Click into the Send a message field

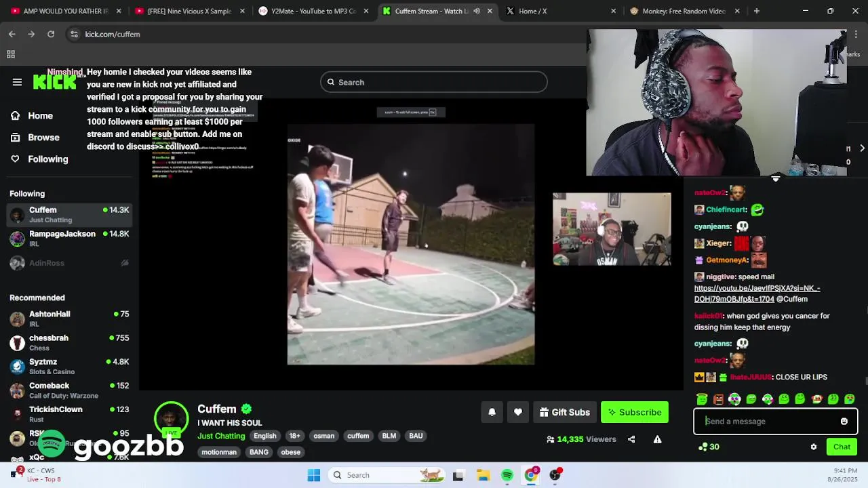tap(770, 422)
